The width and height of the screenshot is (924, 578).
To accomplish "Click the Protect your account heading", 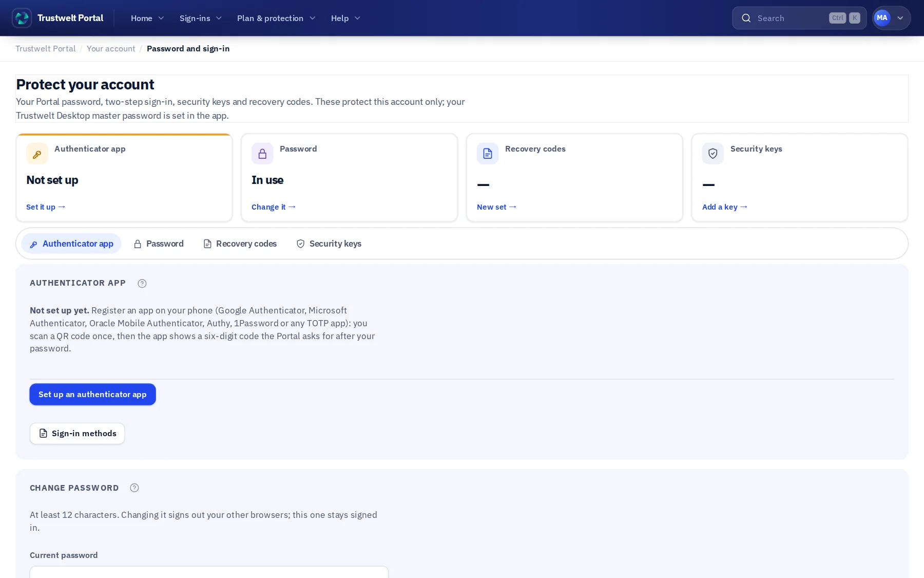I will 85,84.
